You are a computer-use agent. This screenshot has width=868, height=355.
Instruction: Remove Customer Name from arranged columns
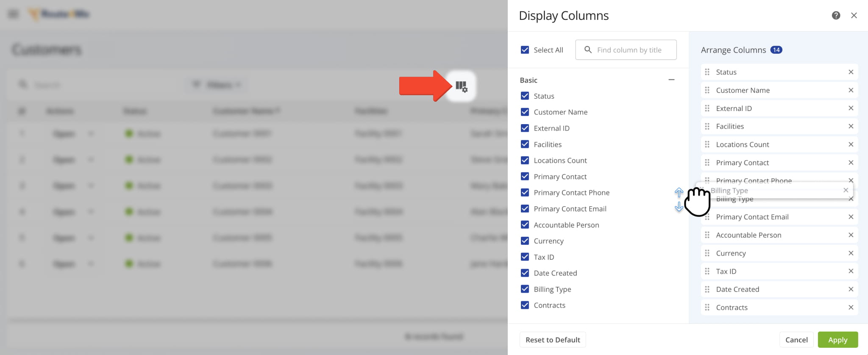pyautogui.click(x=851, y=90)
